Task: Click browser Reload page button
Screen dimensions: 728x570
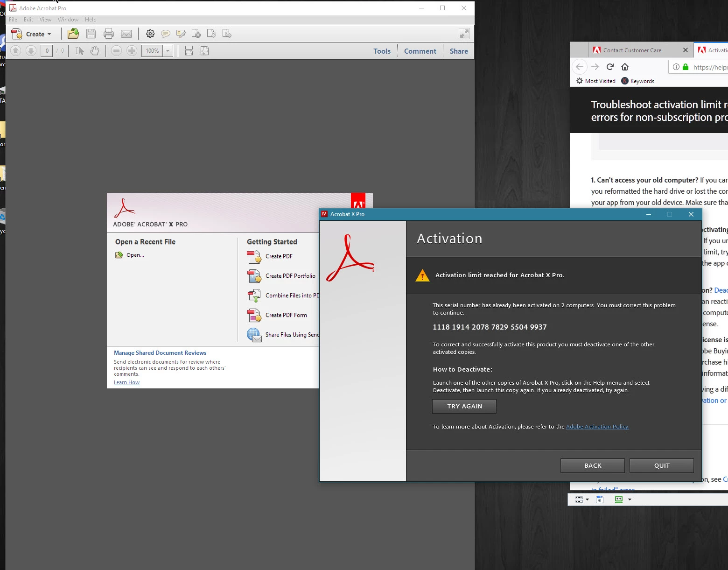Action: (610, 67)
